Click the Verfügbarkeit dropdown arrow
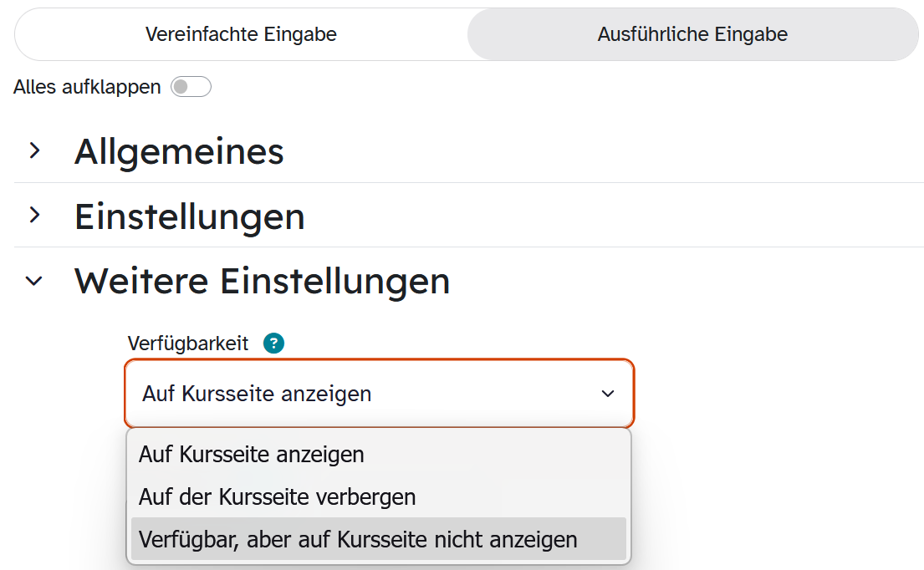This screenshot has height=570, width=924. (x=608, y=394)
